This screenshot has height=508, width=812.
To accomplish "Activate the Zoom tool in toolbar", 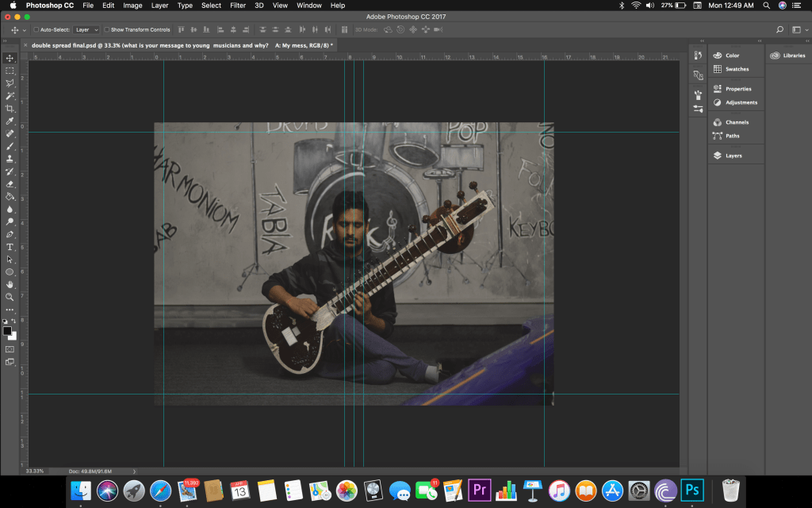I will click(x=10, y=297).
